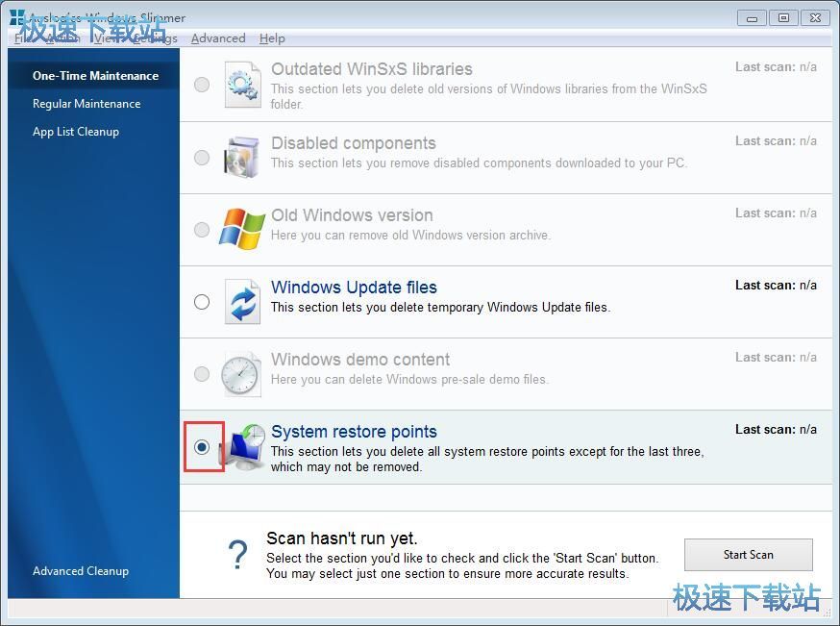Click the Old Windows version flag icon
Screen dimensions: 840x626
242,230
